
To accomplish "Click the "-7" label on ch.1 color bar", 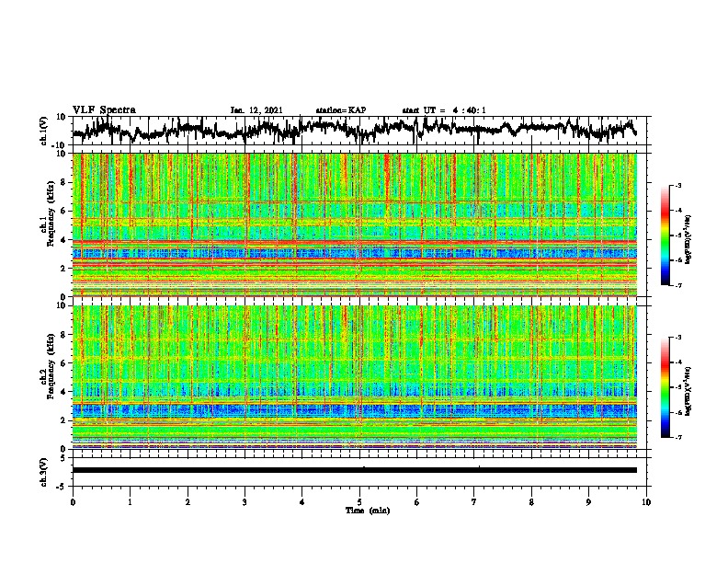I will click(678, 285).
